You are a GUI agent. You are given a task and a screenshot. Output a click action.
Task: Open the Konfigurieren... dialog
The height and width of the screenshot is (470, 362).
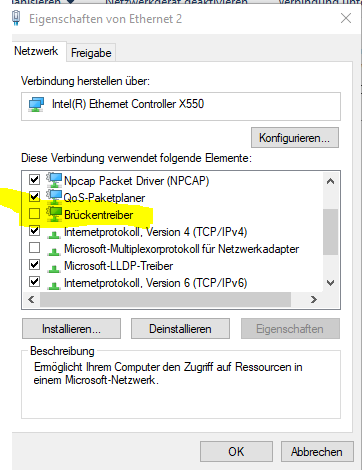[295, 138]
